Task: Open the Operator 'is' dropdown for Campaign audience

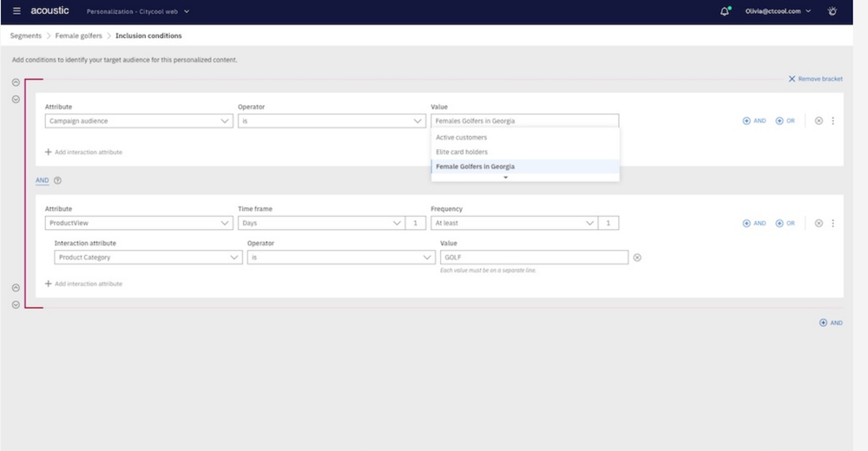Action: [332, 121]
